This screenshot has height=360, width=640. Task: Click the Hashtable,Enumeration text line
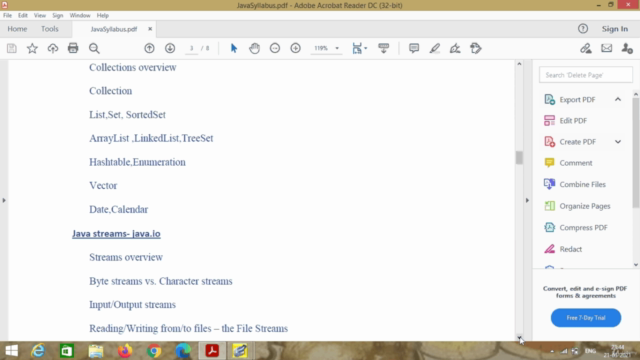point(137,162)
